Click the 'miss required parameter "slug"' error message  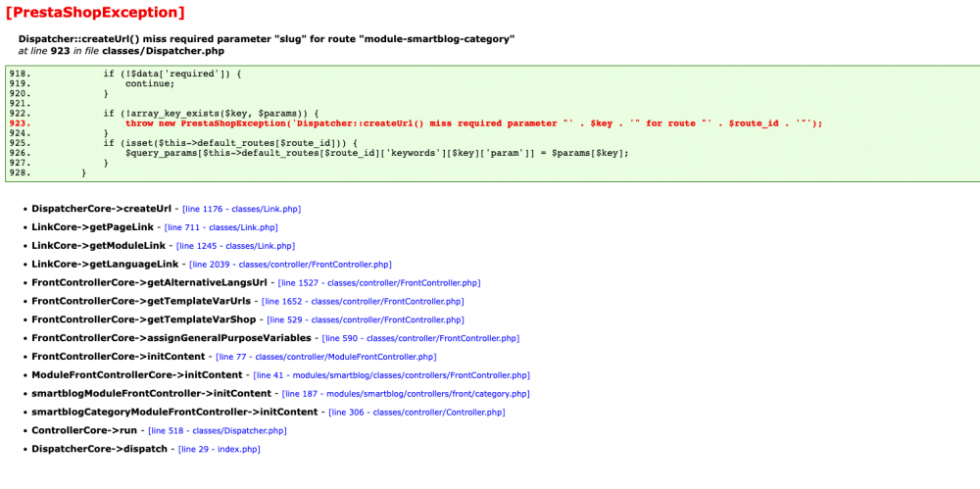[x=267, y=39]
